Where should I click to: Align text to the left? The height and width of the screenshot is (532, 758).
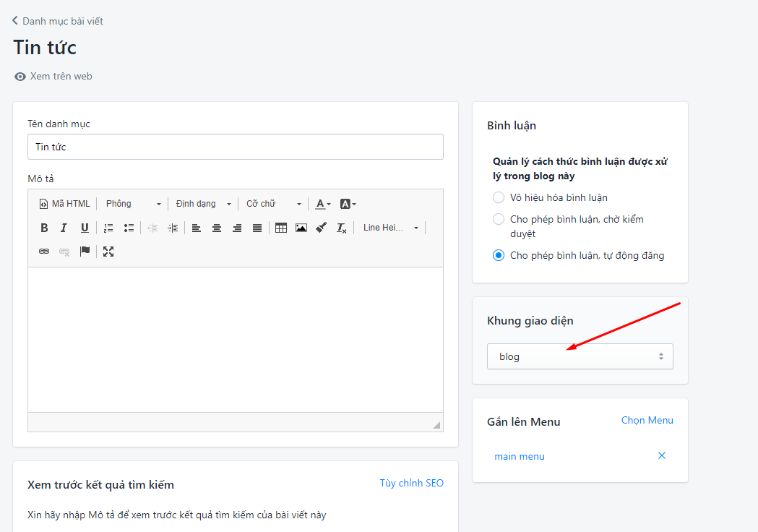[197, 228]
